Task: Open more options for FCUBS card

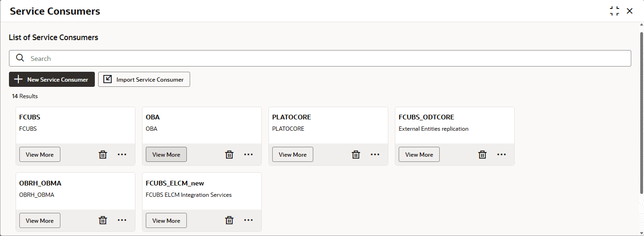Action: click(122, 154)
